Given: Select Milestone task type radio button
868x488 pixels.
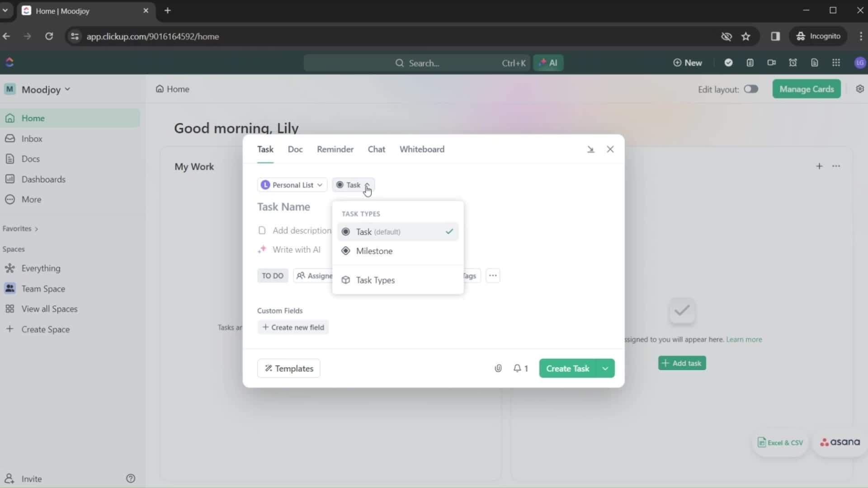Looking at the screenshot, I should click(x=346, y=250).
